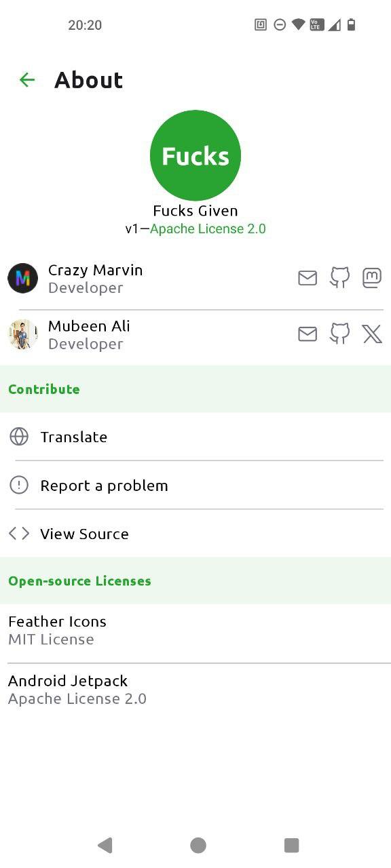The image size is (391, 868).
Task: Email Crazy Marvin via envelope icon
Action: 308,278
